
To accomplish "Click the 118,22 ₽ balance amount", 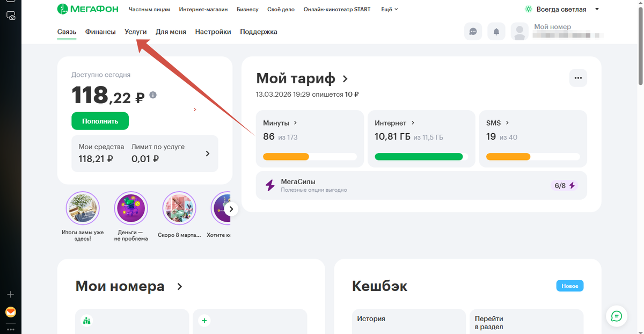I will pyautogui.click(x=108, y=96).
